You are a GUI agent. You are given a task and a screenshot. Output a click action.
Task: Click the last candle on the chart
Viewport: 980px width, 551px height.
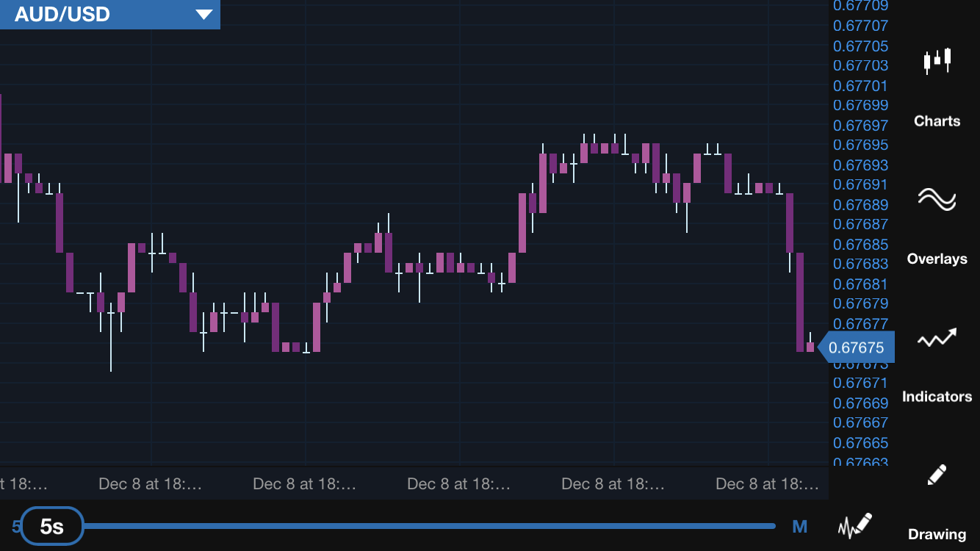coord(810,347)
